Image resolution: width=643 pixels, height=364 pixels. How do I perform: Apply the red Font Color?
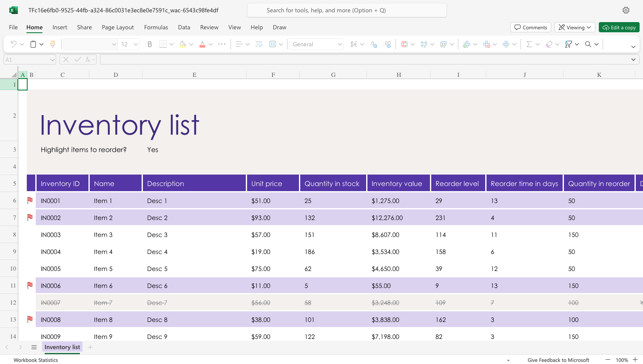point(202,44)
